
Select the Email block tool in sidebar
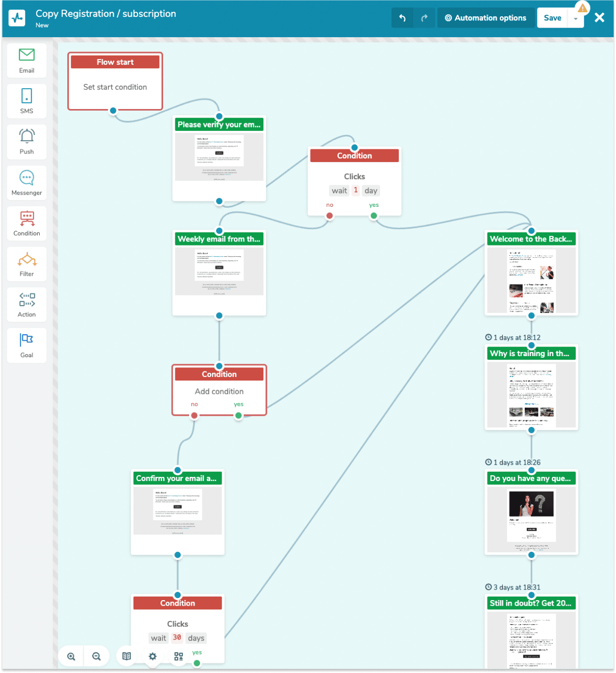26,60
